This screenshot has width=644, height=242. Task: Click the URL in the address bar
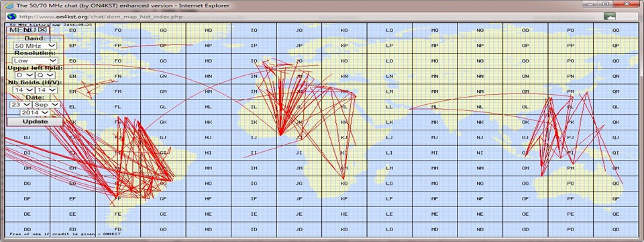(101, 17)
